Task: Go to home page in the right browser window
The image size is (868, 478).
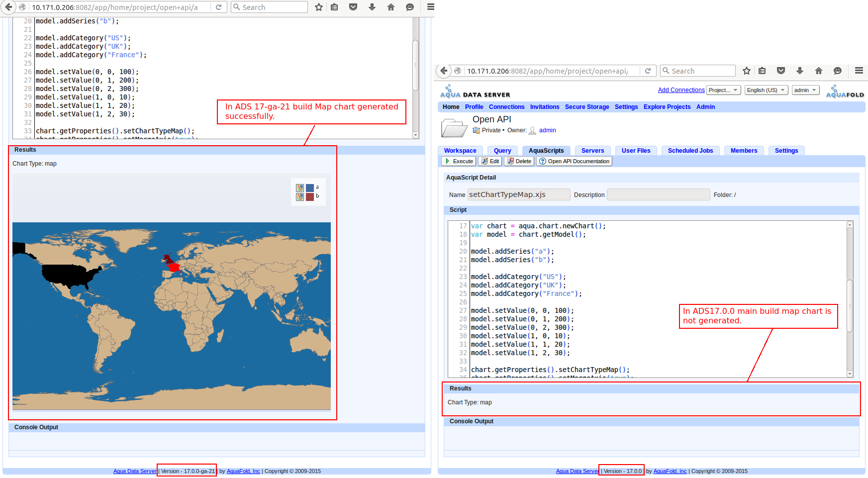Action: tap(819, 71)
